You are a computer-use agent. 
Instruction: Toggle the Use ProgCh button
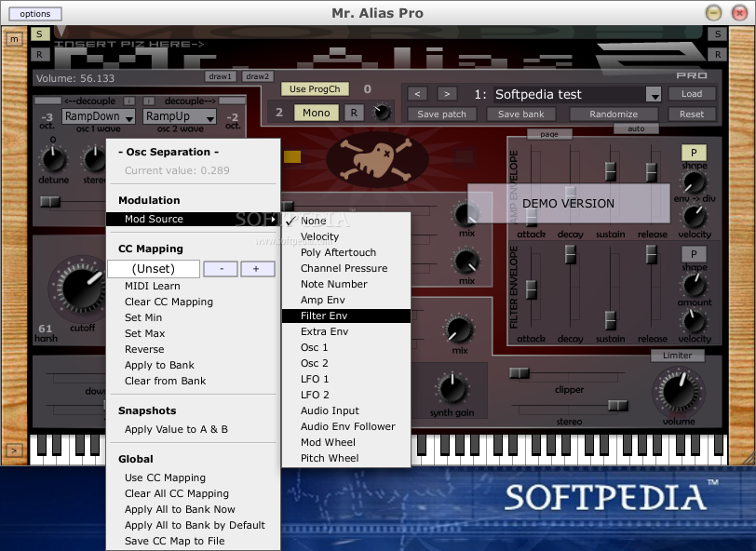coord(315,89)
